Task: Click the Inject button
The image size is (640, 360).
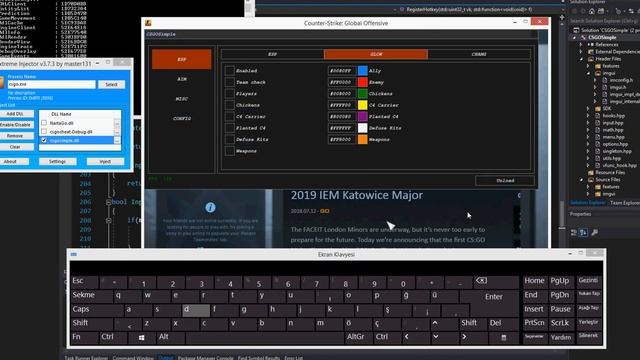Action: coord(105,162)
